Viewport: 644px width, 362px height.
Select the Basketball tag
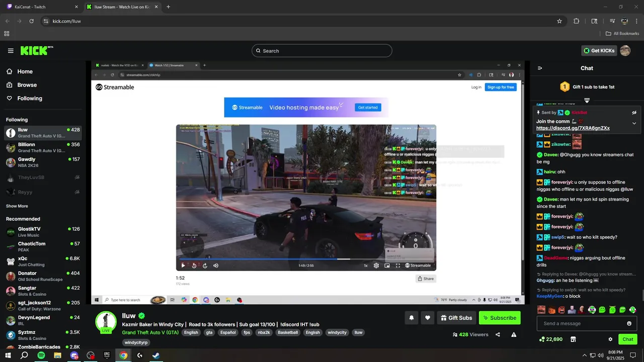point(288,332)
